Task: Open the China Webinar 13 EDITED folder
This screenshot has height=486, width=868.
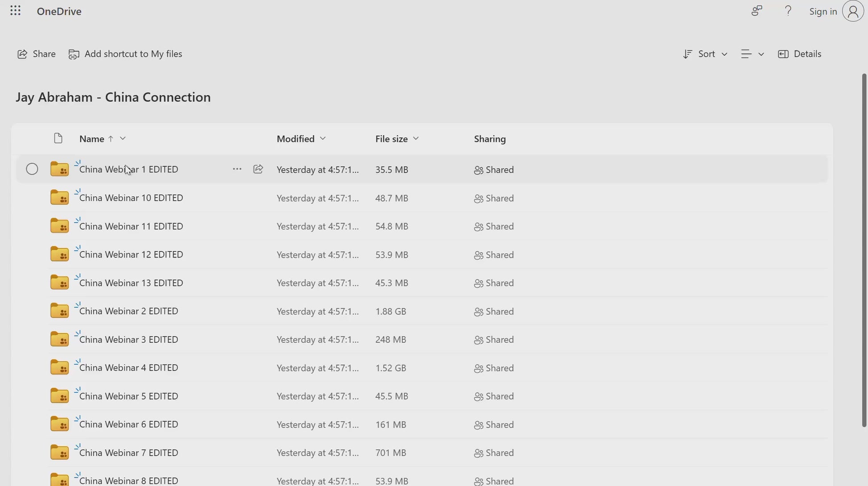Action: point(131,283)
